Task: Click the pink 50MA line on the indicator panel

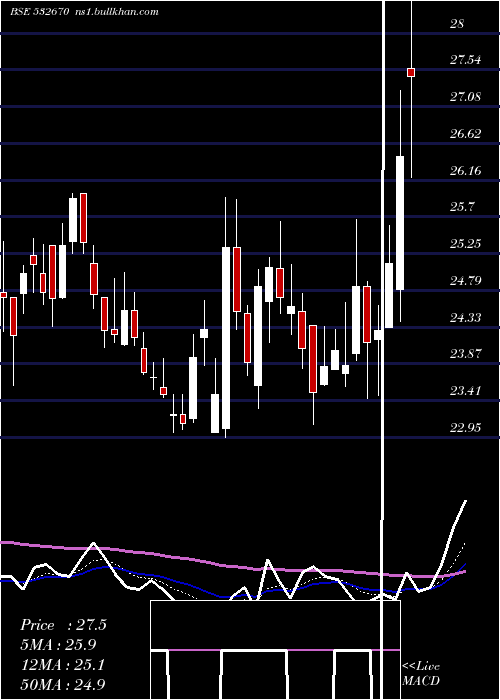Action: pos(232,566)
